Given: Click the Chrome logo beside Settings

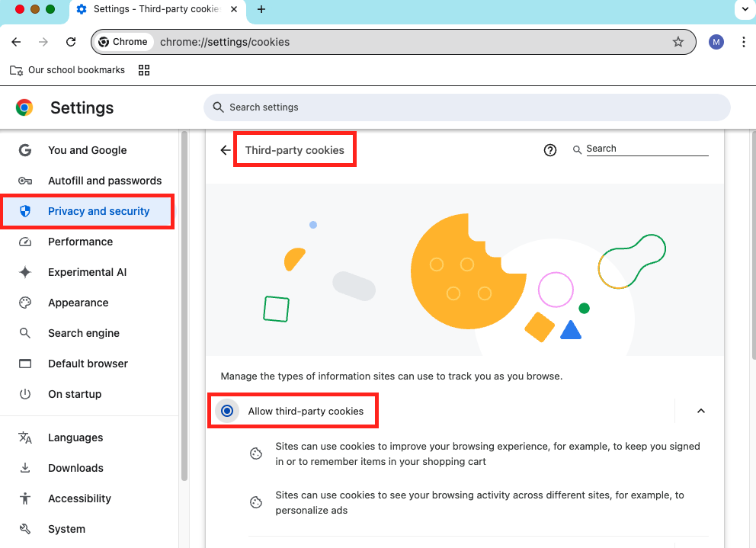Looking at the screenshot, I should coord(24,107).
